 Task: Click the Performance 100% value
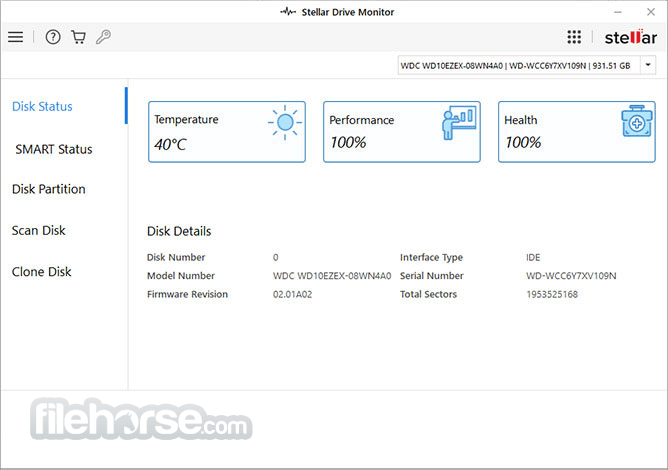[348, 142]
